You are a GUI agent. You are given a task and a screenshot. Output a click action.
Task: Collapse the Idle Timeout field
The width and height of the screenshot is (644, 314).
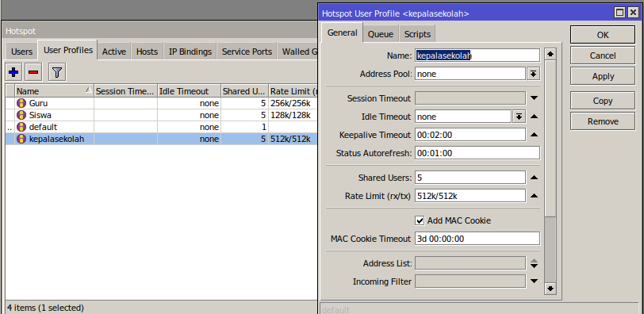tap(534, 117)
